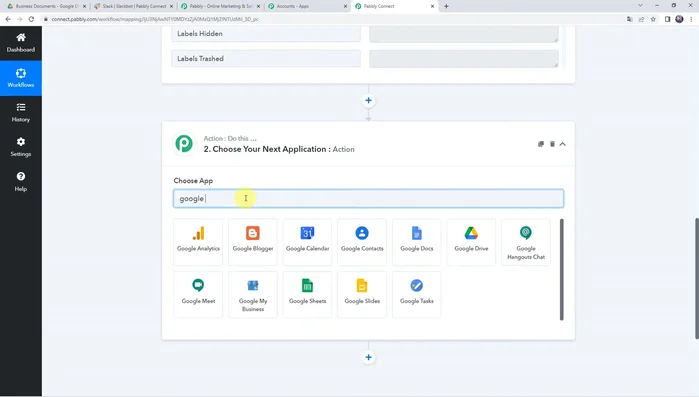Open the tab search dropdown arrow

(x=640, y=6)
